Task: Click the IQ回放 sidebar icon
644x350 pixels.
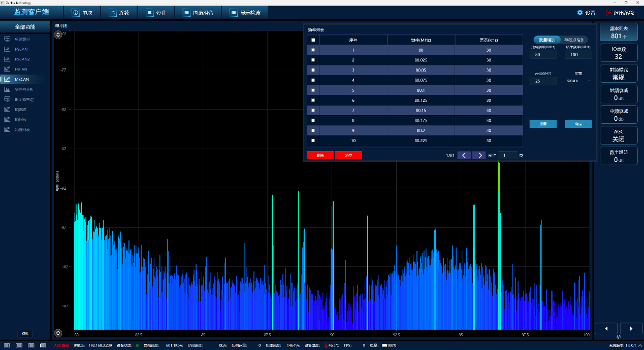Action: 7,119
